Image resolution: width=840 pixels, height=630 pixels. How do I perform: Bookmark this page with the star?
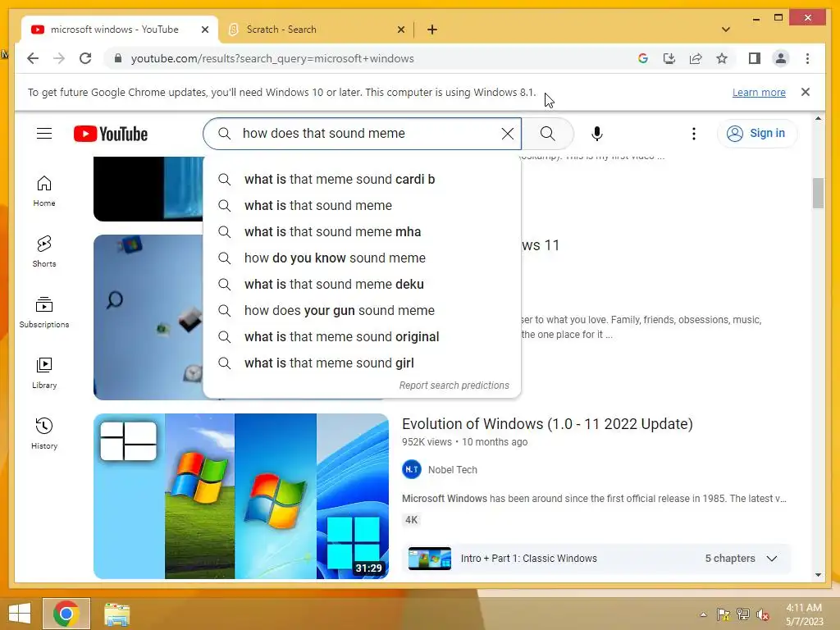click(722, 58)
